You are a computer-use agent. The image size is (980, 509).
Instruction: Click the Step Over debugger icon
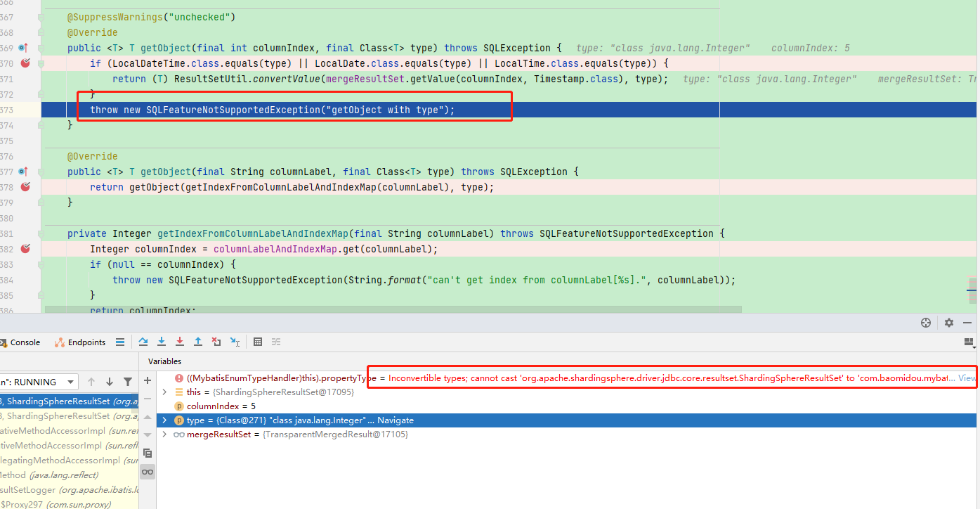click(143, 342)
